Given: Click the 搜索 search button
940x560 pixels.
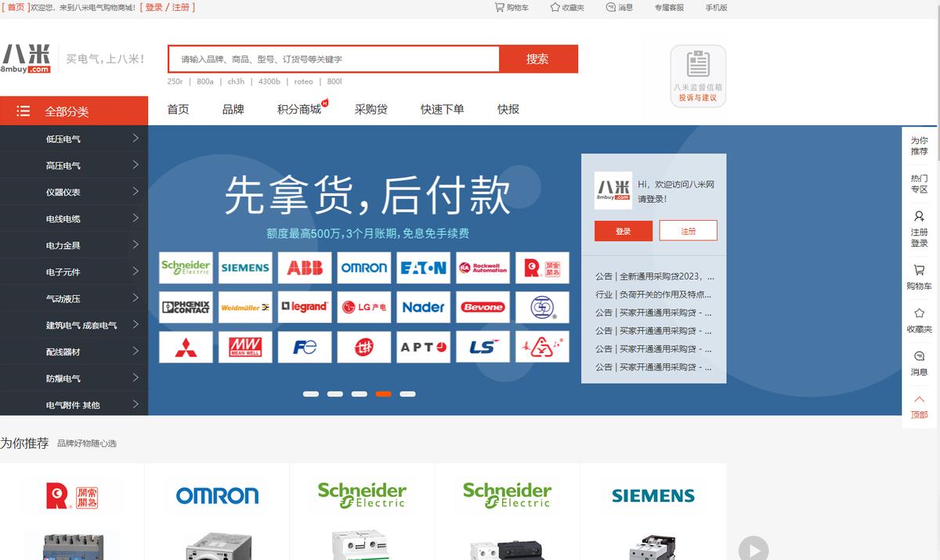Looking at the screenshot, I should pos(538,58).
